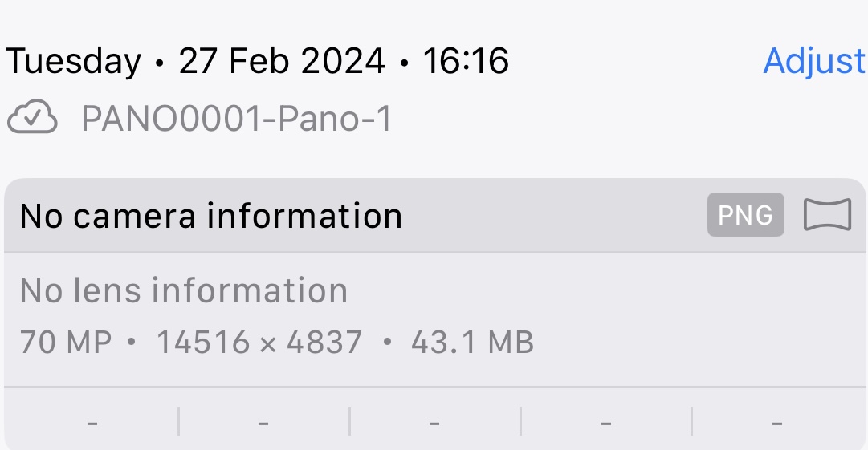The width and height of the screenshot is (868, 450).
Task: Click the 43.1 MB file size
Action: click(x=472, y=343)
